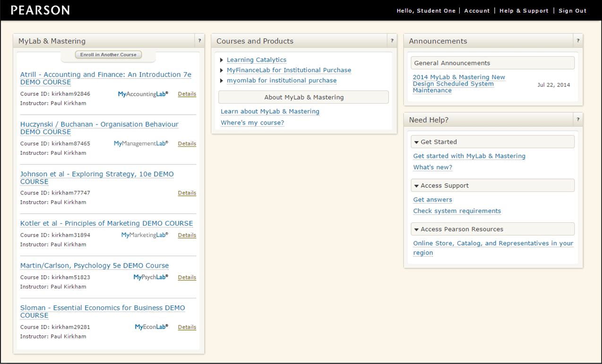Expand myomlab for institutional purchase
Viewport: 602px width, 364px height.
(x=222, y=81)
